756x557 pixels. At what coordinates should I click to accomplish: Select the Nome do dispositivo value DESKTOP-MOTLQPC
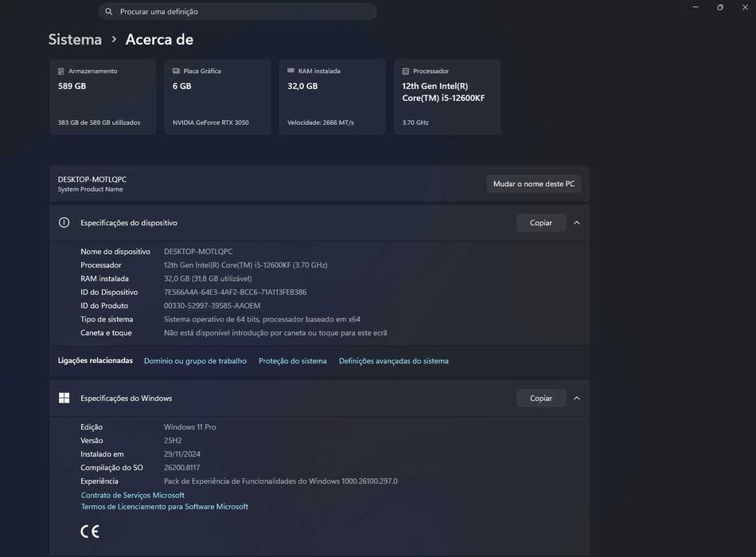[198, 251]
